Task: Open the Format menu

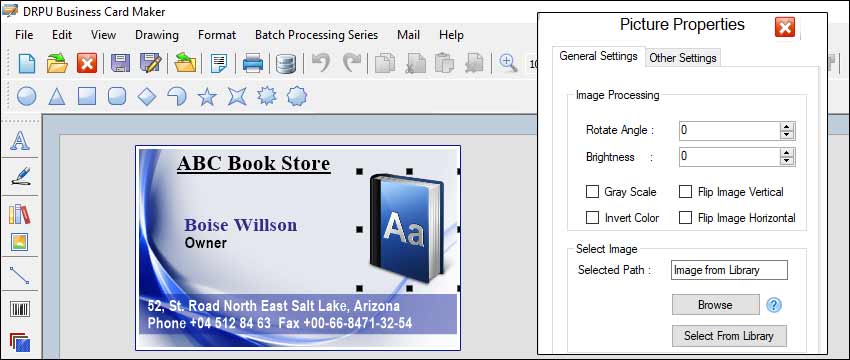Action: pyautogui.click(x=217, y=35)
